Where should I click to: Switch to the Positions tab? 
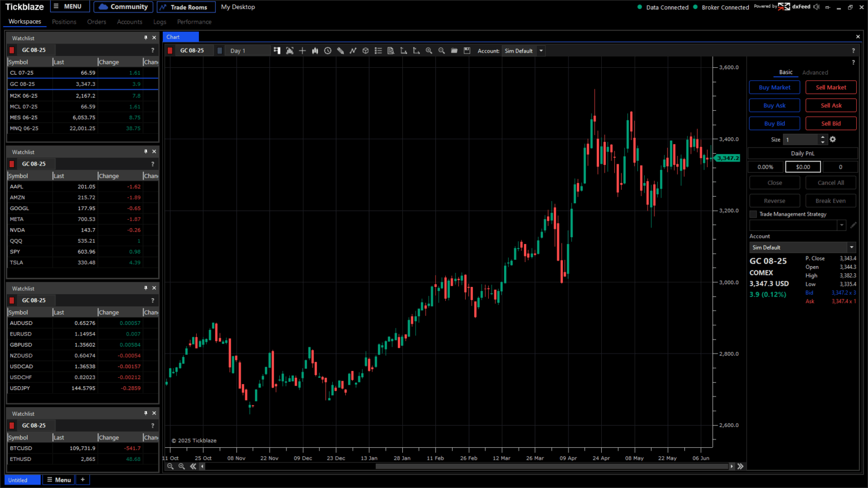(64, 22)
